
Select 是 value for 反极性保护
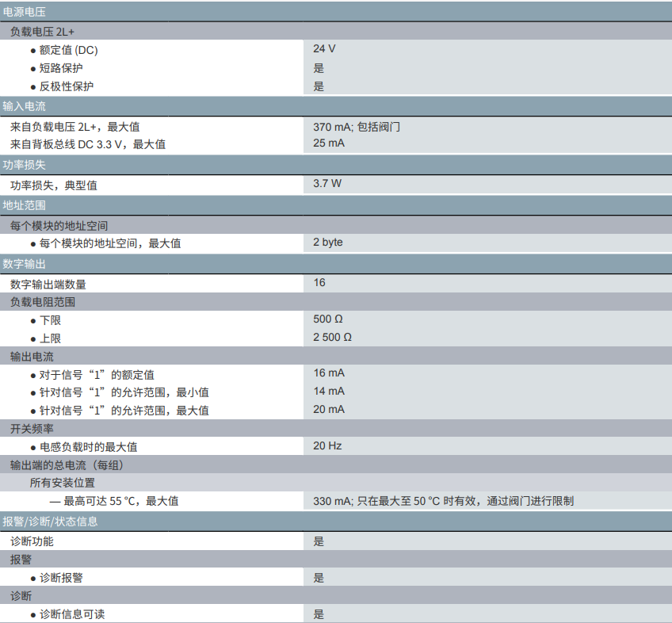(x=319, y=86)
